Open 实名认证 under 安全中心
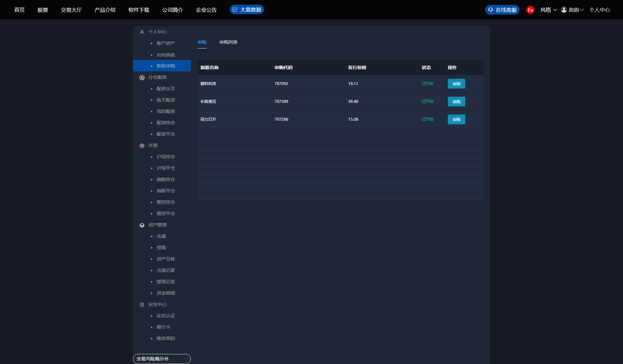 (165, 316)
